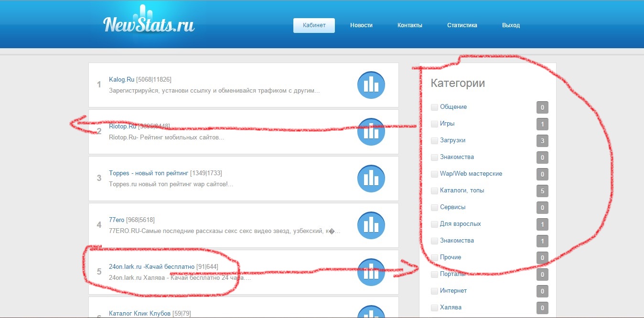Follow the Toppes - новый топ рейтинг link
This screenshot has width=644, height=318.
[x=149, y=173]
